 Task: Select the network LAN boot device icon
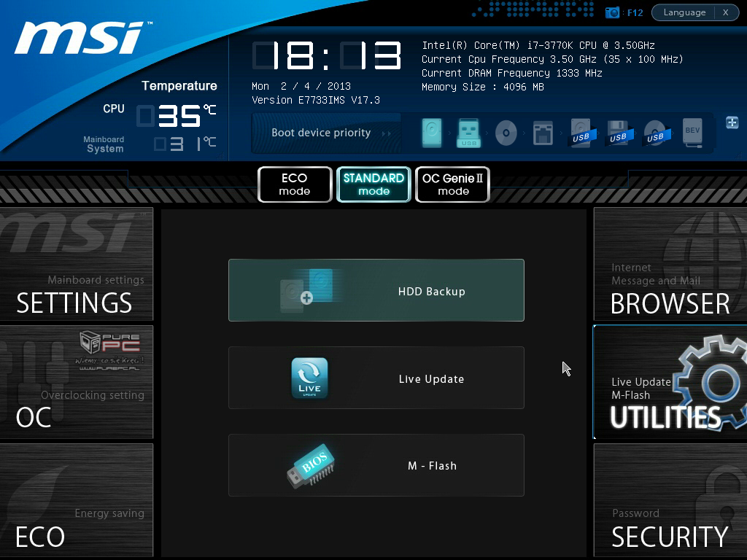point(543,133)
